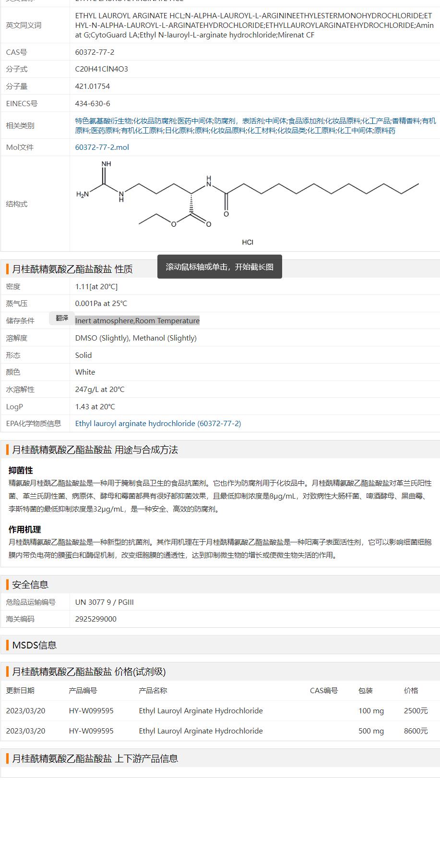
Task: Select product HY-W099595 in the 100 mg row
Action: 91,711
